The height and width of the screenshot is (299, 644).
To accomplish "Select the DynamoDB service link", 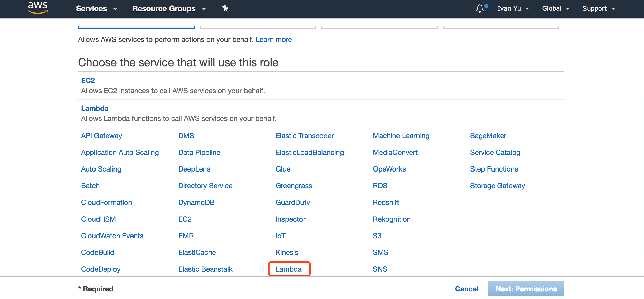I will point(196,203).
